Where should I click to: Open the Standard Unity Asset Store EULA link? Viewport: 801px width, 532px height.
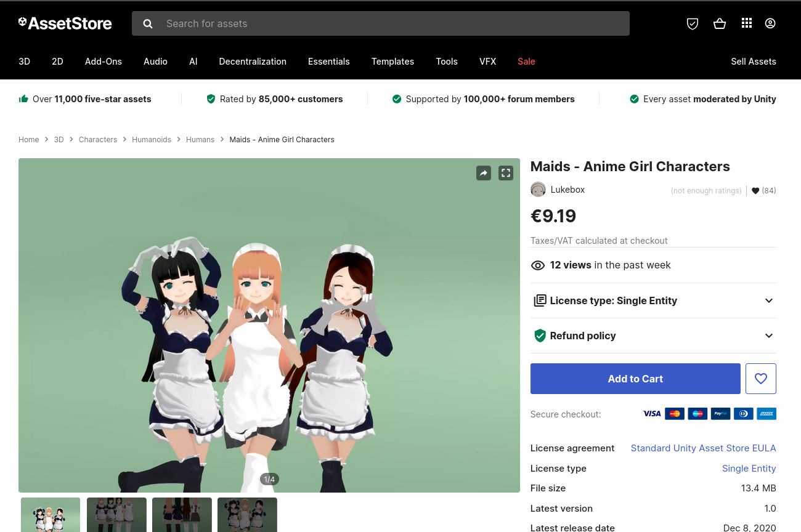click(703, 448)
